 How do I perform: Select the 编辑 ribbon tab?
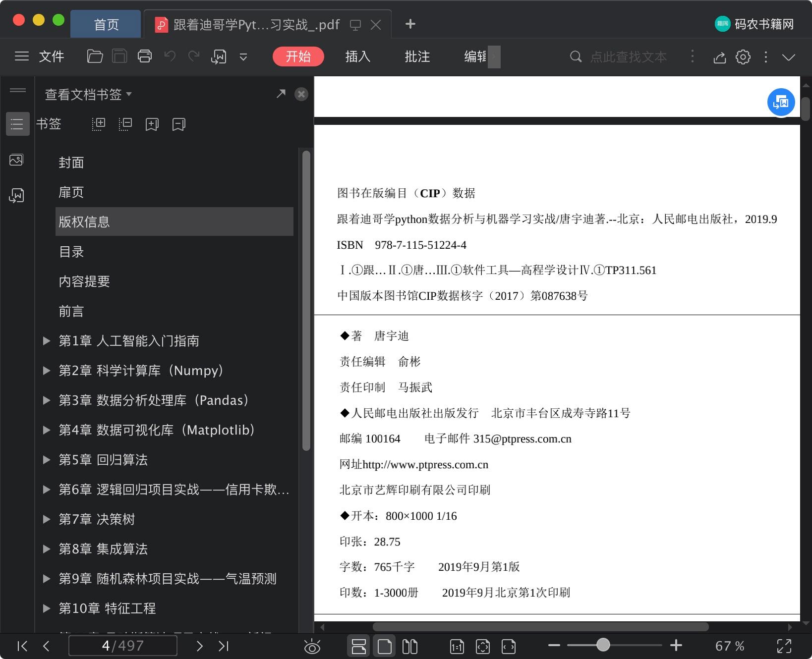(x=476, y=56)
